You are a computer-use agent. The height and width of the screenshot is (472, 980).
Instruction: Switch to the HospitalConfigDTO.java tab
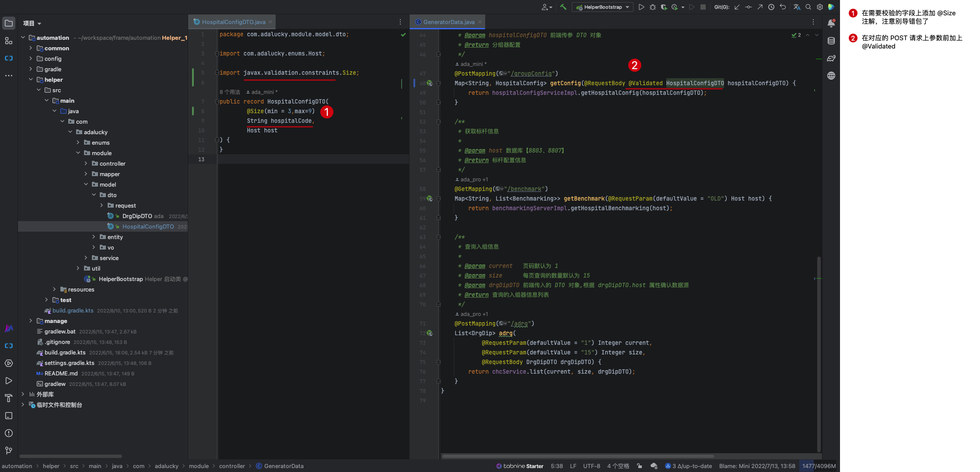(x=233, y=22)
